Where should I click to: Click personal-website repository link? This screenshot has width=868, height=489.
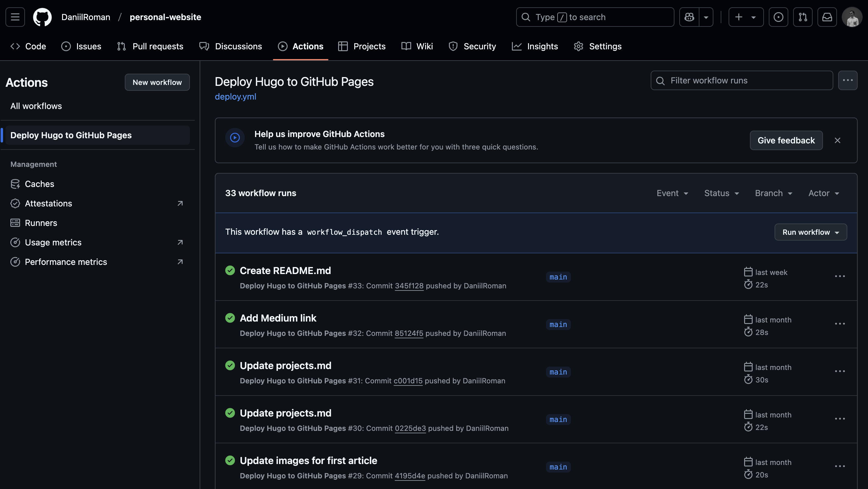click(165, 17)
